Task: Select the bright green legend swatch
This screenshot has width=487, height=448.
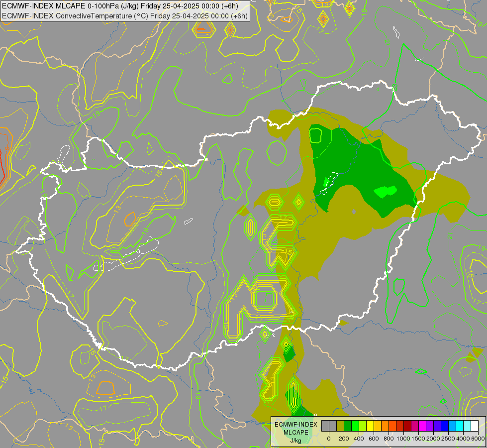Action: click(355, 426)
